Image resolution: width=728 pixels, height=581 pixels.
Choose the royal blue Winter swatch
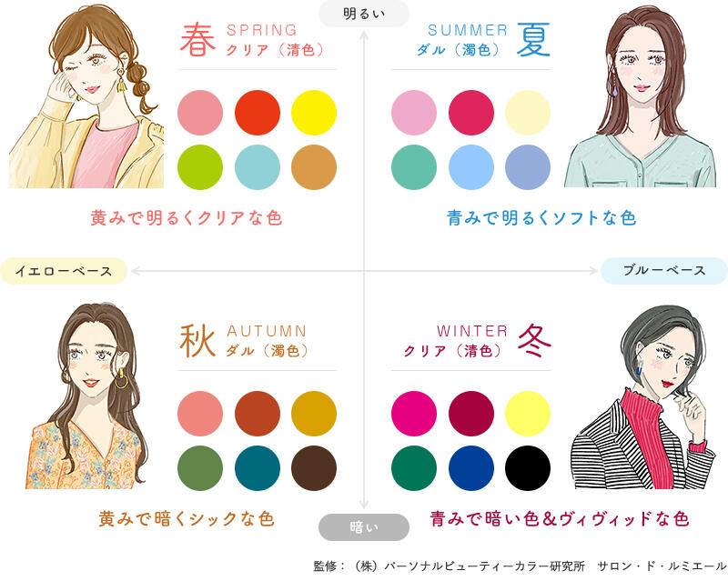pyautogui.click(x=470, y=468)
